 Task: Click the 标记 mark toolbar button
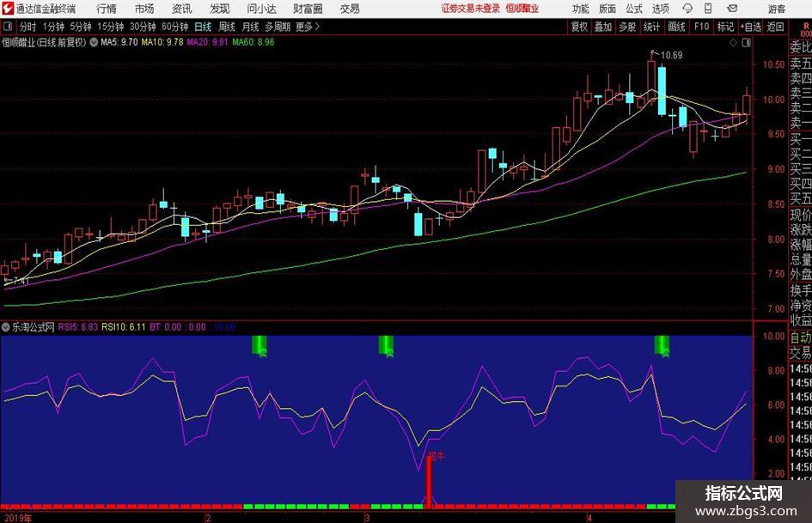point(725,27)
